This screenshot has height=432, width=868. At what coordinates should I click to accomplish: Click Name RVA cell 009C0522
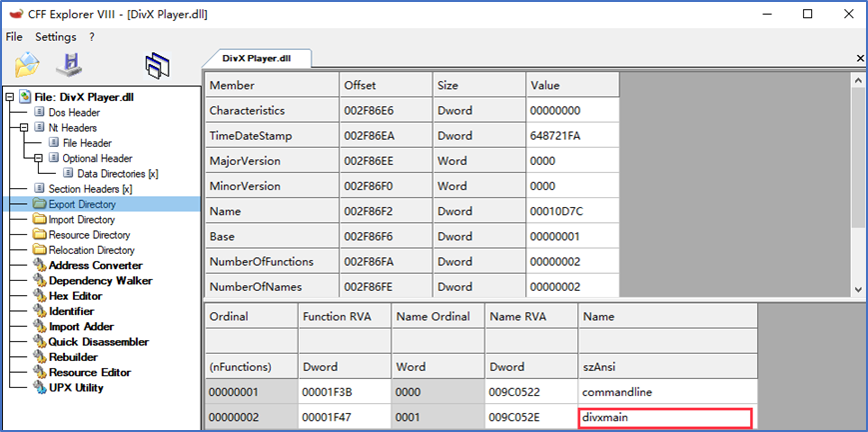tap(531, 392)
